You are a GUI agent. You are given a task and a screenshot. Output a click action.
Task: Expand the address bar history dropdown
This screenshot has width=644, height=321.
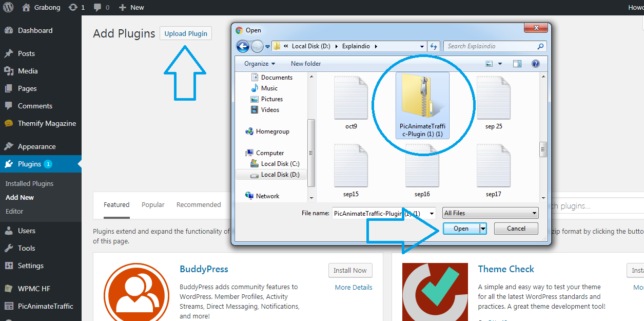pos(422,46)
